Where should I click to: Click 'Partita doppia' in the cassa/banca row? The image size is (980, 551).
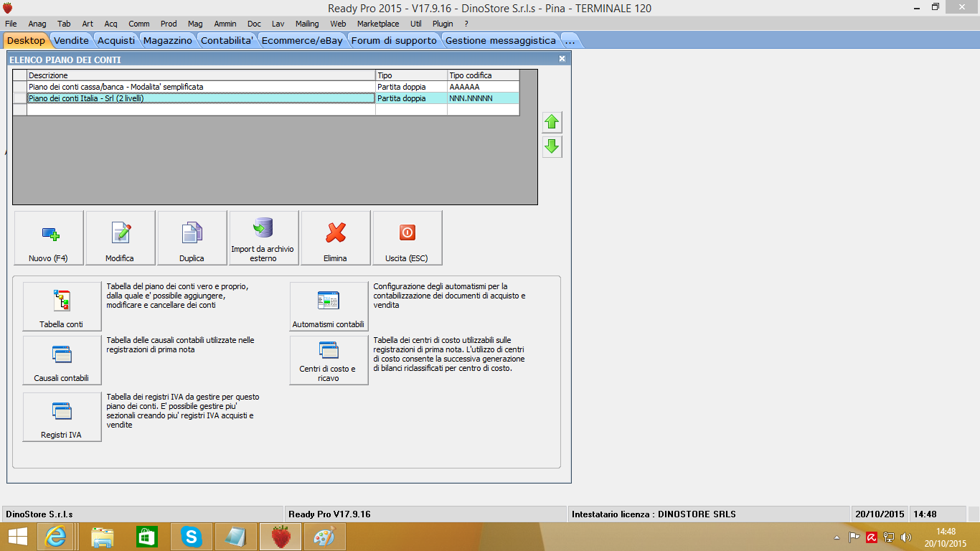(412, 87)
